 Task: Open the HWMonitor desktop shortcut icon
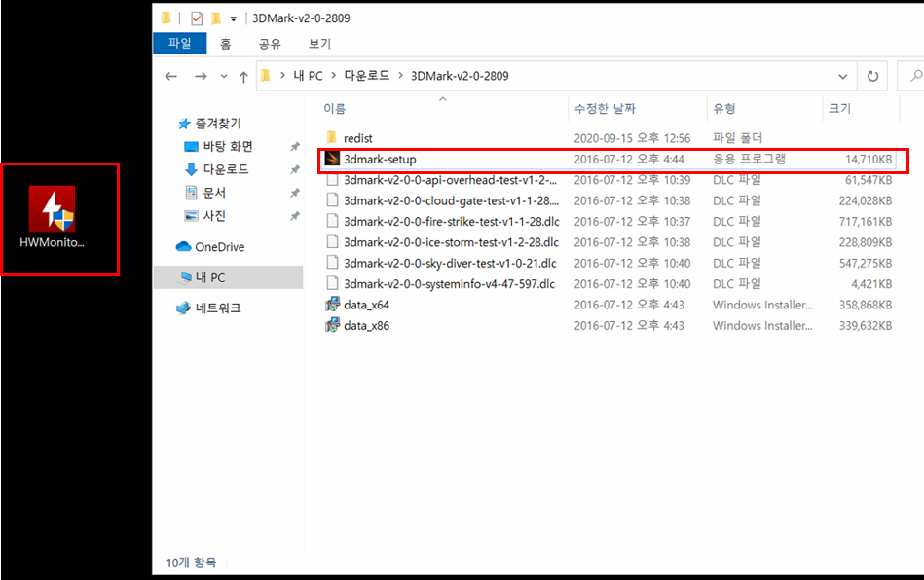pos(52,208)
